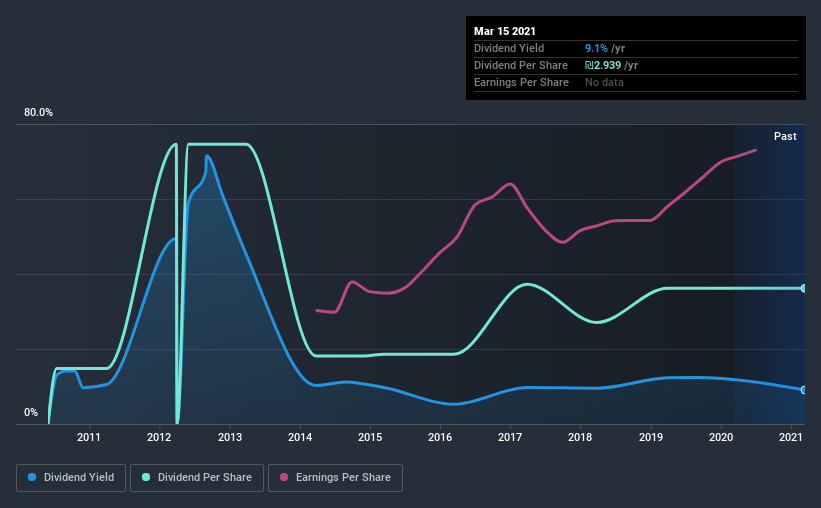The height and width of the screenshot is (508, 821).
Task: Click the 0% y-axis label
Action: 31,413
